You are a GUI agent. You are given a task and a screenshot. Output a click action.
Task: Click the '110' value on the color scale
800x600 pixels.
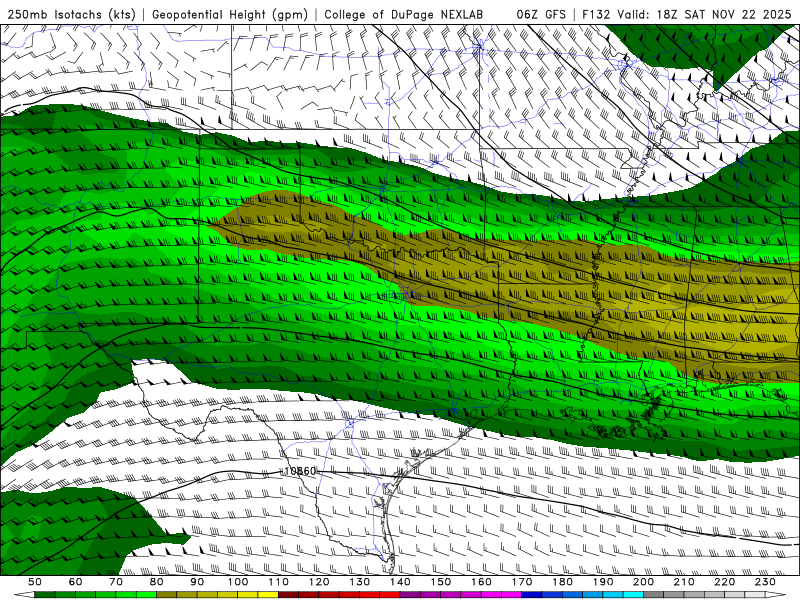[x=279, y=582]
